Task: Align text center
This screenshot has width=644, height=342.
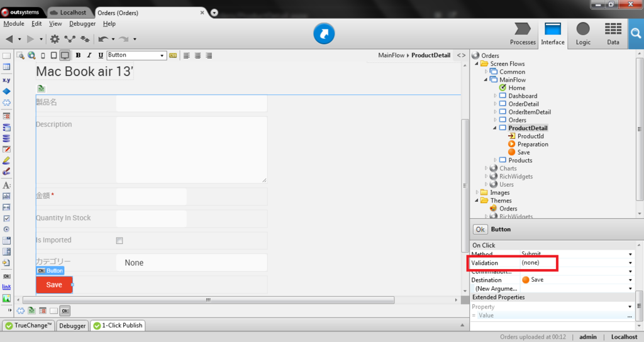Action: click(x=197, y=55)
